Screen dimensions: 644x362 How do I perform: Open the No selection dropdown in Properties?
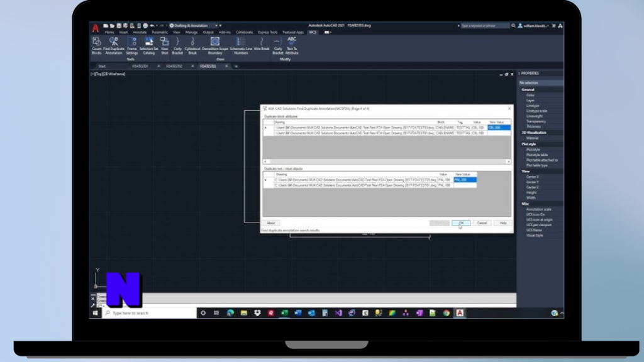point(540,83)
